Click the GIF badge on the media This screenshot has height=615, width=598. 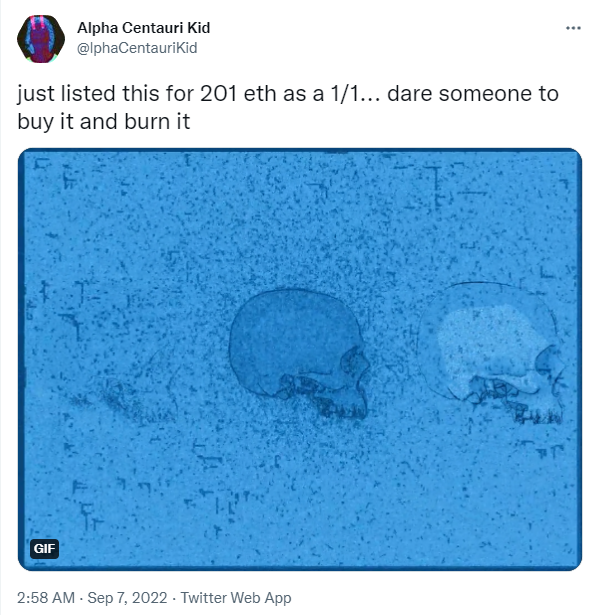click(44, 548)
